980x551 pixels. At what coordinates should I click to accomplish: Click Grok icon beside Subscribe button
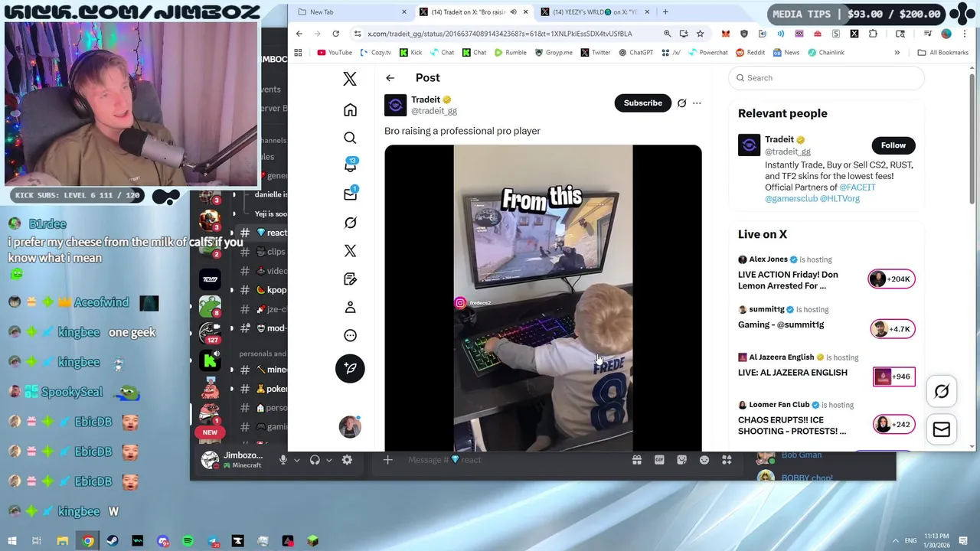681,103
